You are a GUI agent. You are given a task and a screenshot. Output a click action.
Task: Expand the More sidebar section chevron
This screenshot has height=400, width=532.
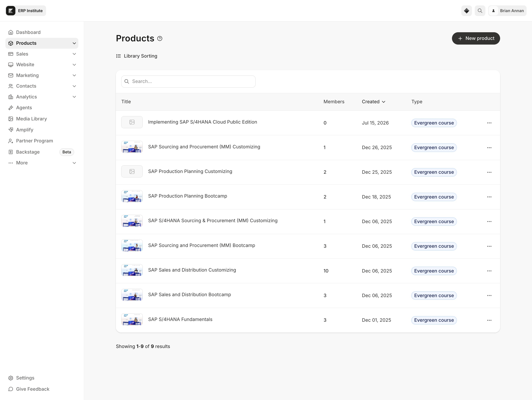tap(74, 163)
